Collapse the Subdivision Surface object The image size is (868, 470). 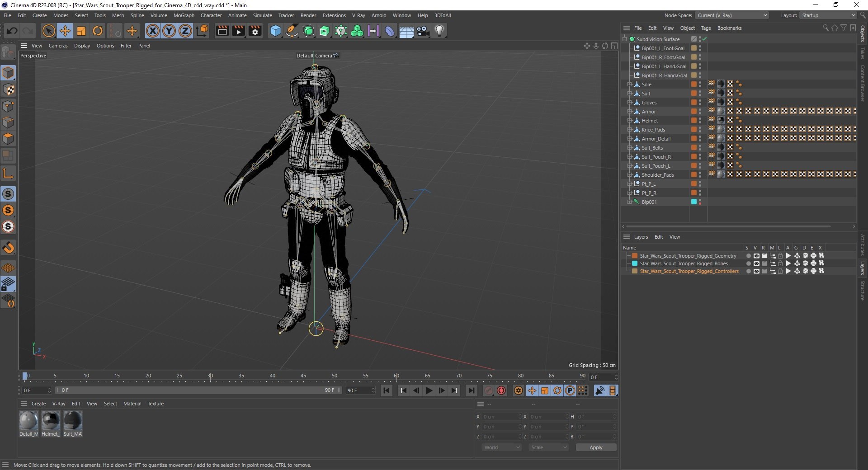625,39
